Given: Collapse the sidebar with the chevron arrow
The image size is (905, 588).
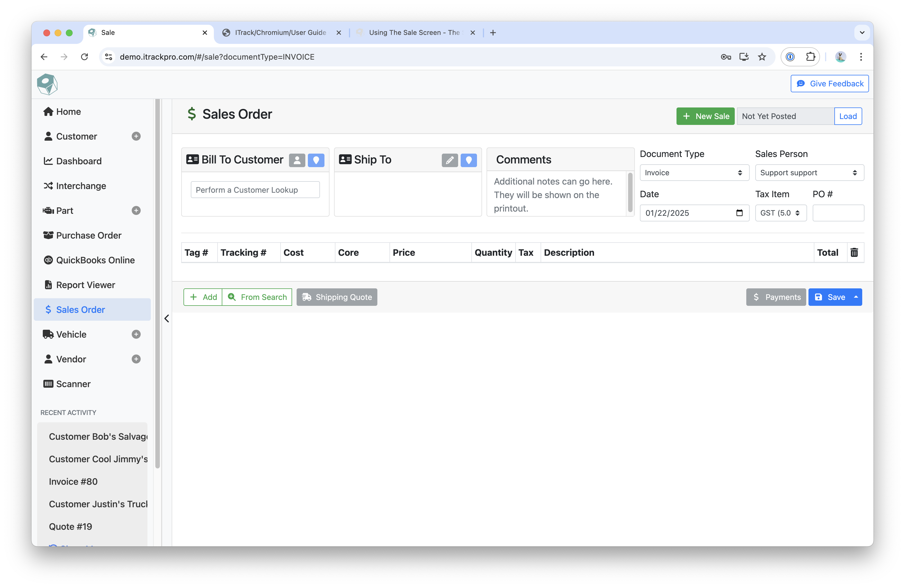Looking at the screenshot, I should click(167, 318).
